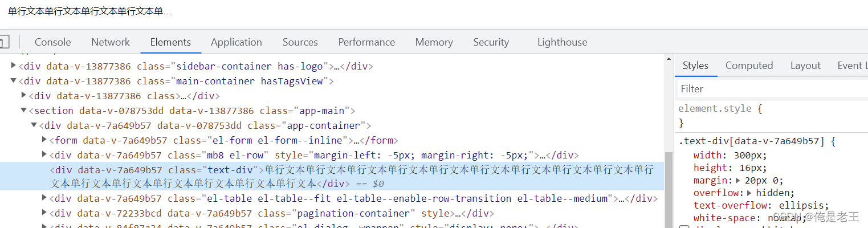Open the Console tab

click(x=53, y=42)
